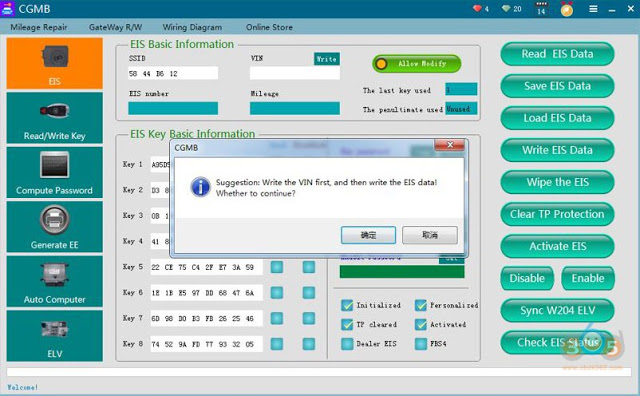Select the ELV module icon
This screenshot has height=396, width=640.
tap(55, 336)
